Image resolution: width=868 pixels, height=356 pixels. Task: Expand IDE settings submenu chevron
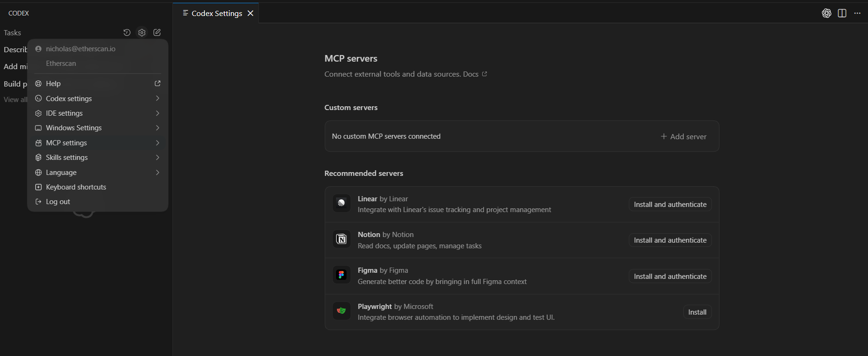click(157, 113)
